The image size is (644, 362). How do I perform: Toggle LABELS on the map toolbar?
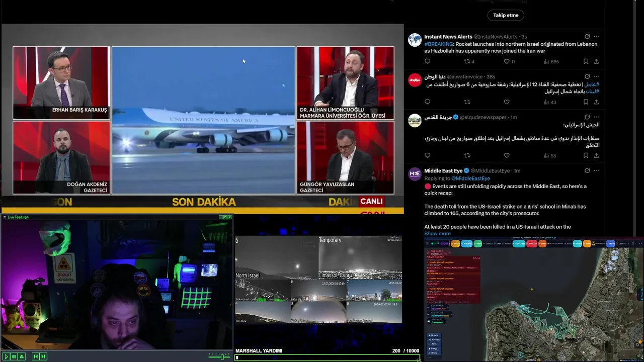(x=488, y=244)
